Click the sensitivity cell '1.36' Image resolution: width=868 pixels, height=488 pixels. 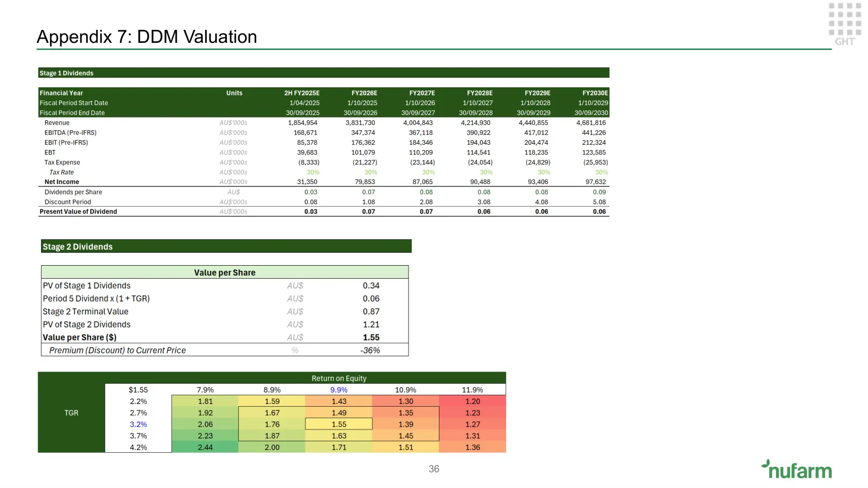click(473, 447)
